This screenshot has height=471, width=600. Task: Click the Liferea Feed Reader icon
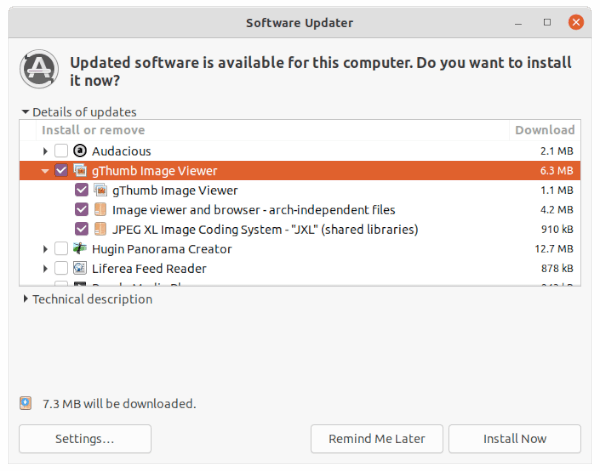tap(80, 268)
